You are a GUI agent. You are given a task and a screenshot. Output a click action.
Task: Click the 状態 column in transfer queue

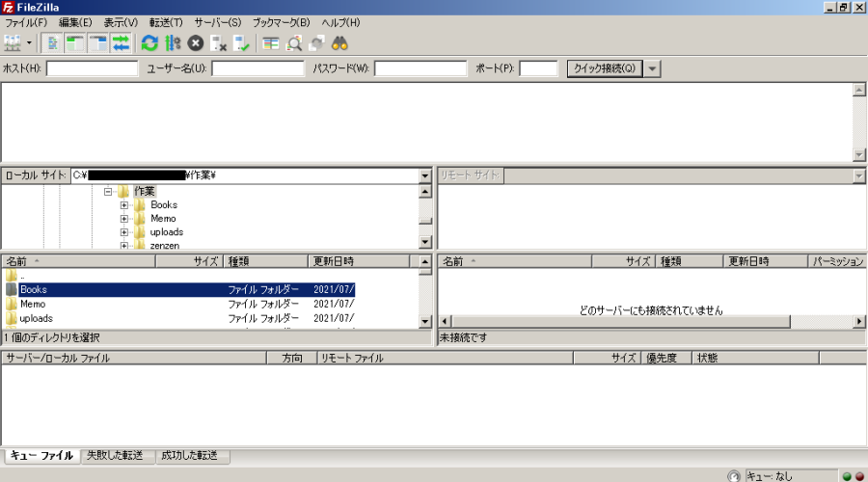[x=755, y=358]
